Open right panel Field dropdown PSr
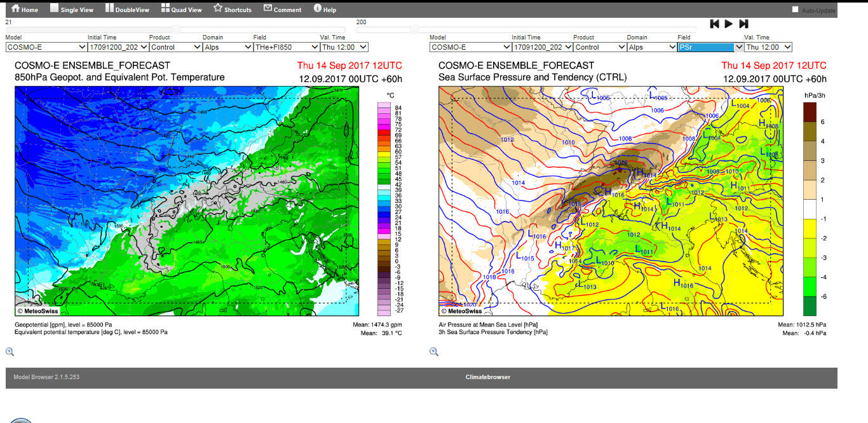 point(710,47)
